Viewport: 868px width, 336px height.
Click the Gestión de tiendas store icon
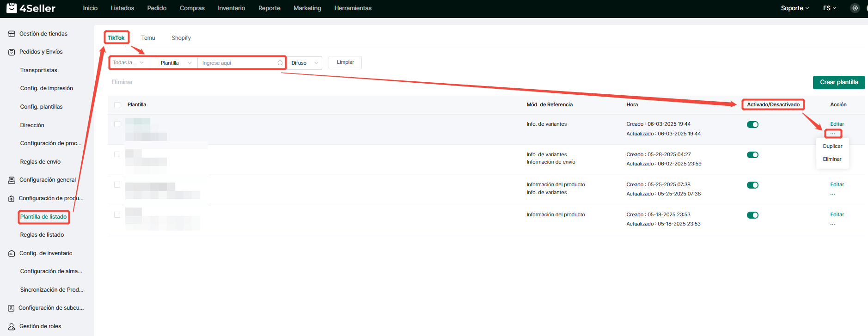tap(12, 34)
